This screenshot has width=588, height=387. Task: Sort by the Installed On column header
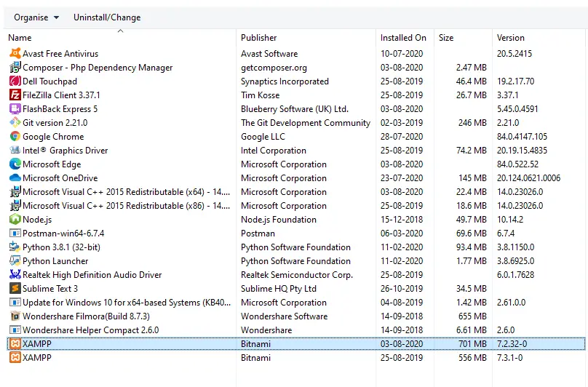405,38
